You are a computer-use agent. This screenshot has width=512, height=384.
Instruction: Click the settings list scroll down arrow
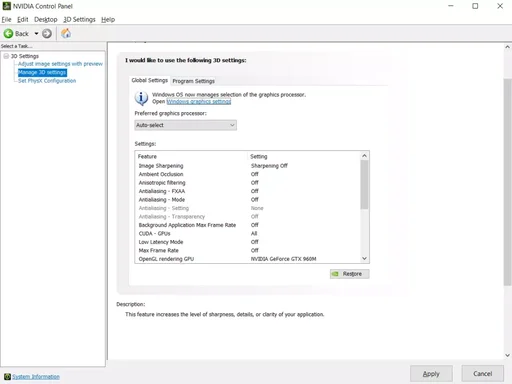365,258
